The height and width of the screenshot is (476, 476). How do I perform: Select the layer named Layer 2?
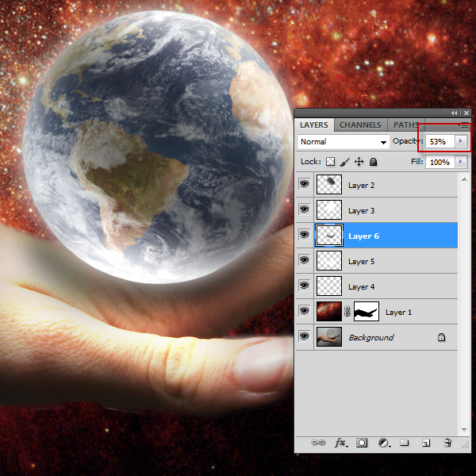tap(361, 185)
